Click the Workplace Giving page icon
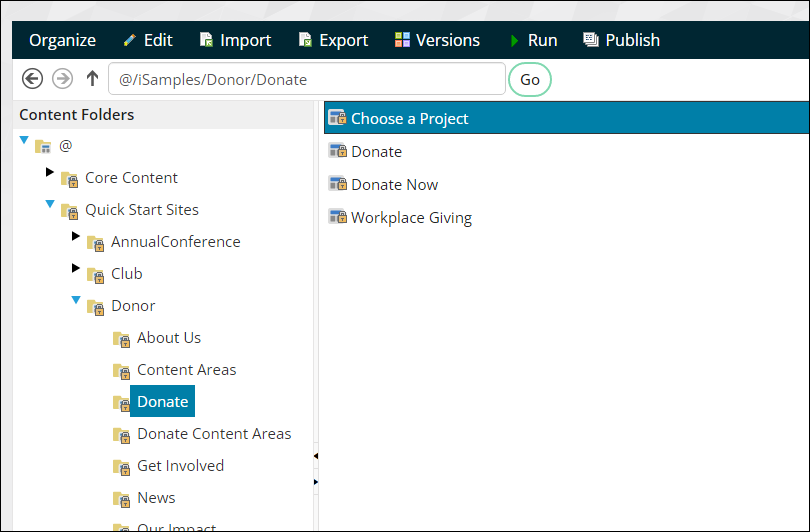Viewport: 810px width, 532px height. [x=338, y=216]
